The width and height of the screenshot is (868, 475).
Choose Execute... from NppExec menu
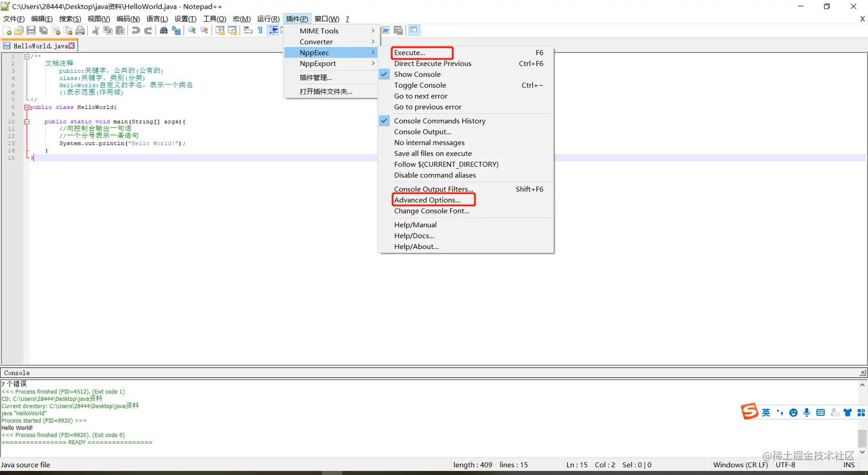(466, 53)
